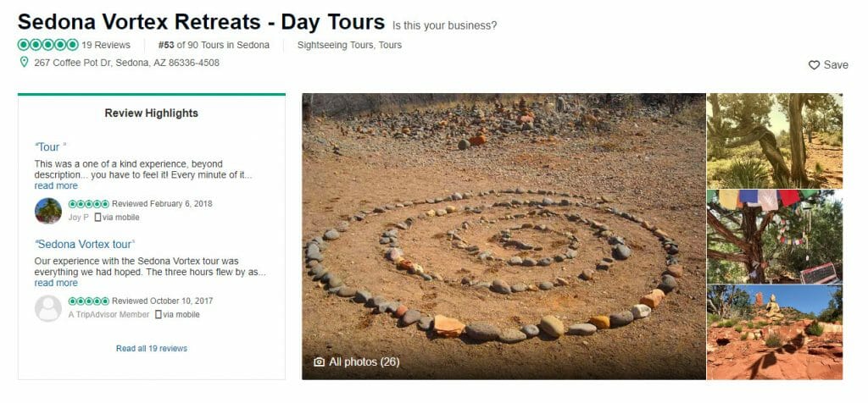
Task: Open the "Sedona Vortex tour" review title
Action: pos(85,245)
